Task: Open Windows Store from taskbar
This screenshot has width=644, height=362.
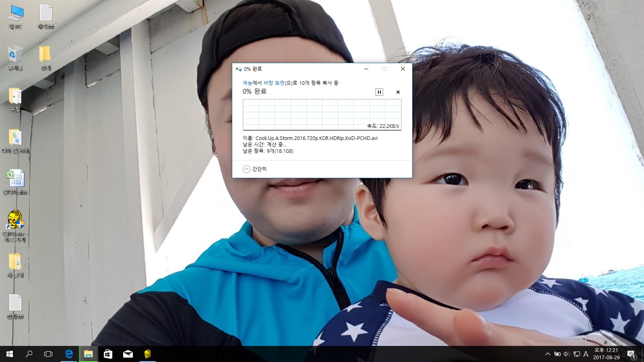Action: tap(108, 354)
